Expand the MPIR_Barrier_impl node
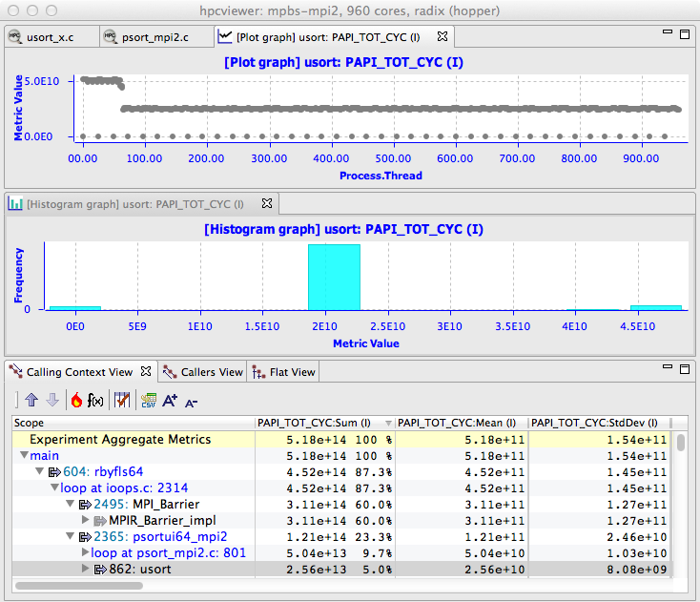Screen dimensions: 700x602 (x=85, y=520)
